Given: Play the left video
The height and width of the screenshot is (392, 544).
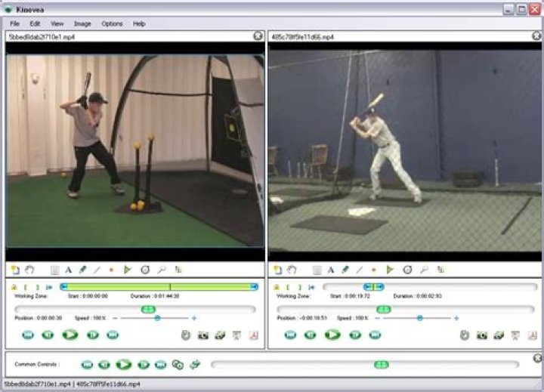Looking at the screenshot, I should click(70, 335).
